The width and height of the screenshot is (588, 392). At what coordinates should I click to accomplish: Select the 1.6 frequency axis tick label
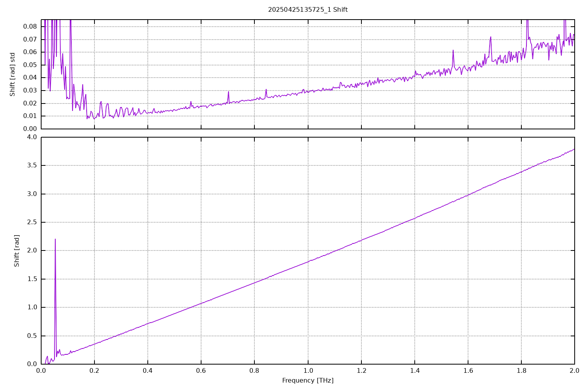468,370
